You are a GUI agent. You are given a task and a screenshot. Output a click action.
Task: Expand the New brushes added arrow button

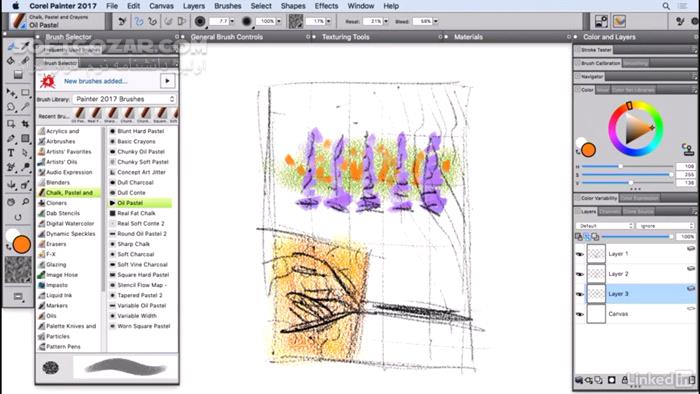[x=167, y=81]
